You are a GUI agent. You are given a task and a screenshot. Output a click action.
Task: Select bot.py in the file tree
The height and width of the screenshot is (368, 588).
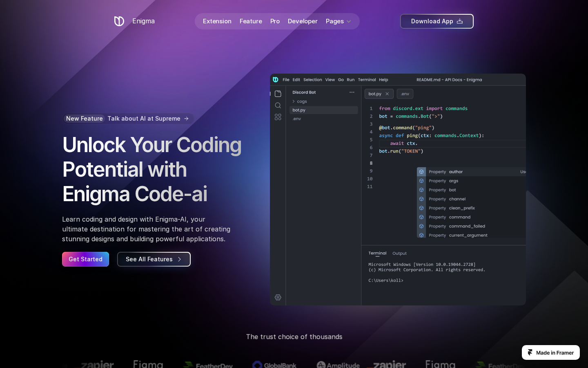(x=324, y=110)
